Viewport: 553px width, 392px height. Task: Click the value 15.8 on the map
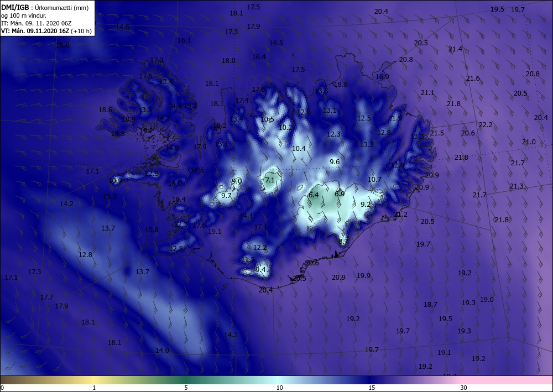coord(152,230)
